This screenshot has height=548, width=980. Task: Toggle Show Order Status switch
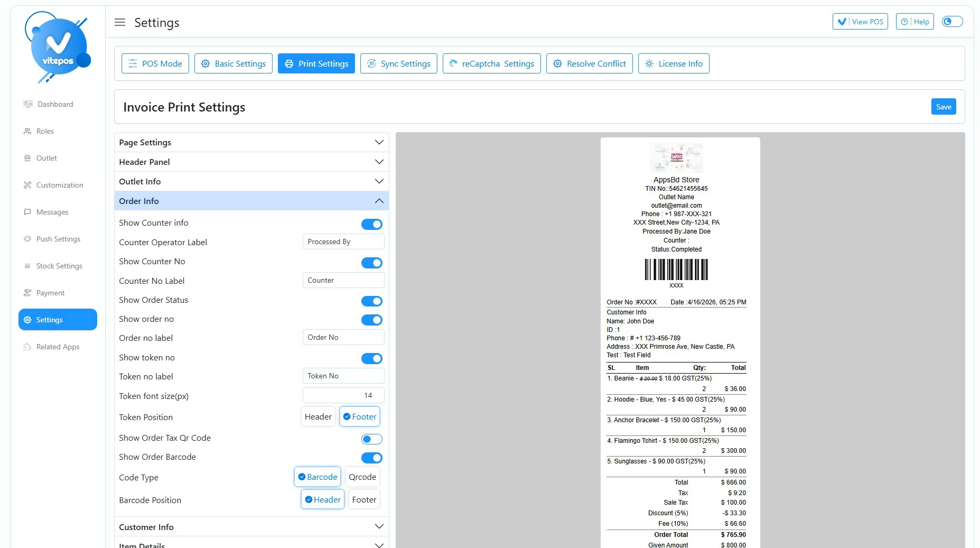[x=372, y=301]
